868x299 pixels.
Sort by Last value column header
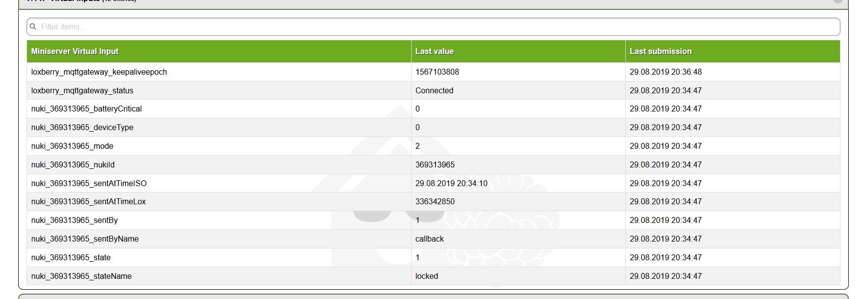pos(434,51)
